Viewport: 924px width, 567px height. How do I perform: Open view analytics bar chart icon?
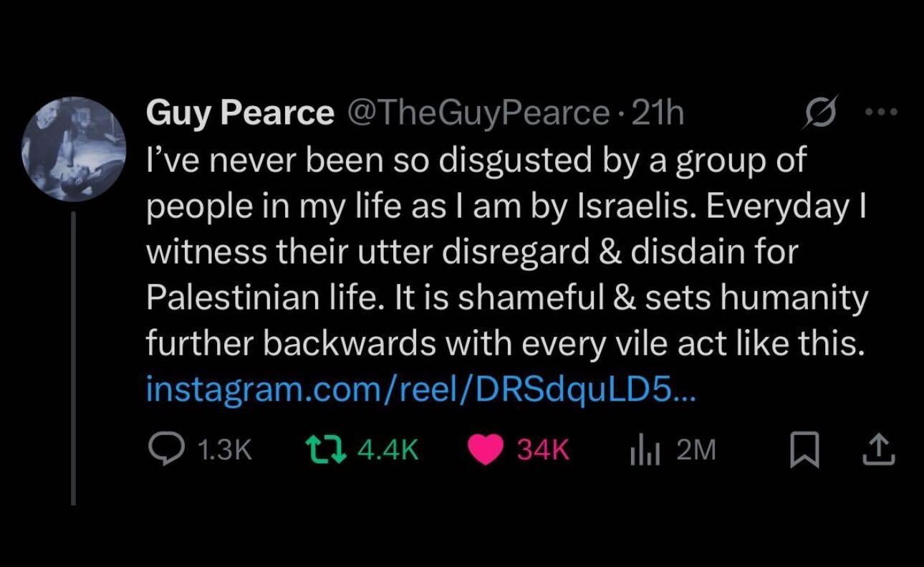643,449
